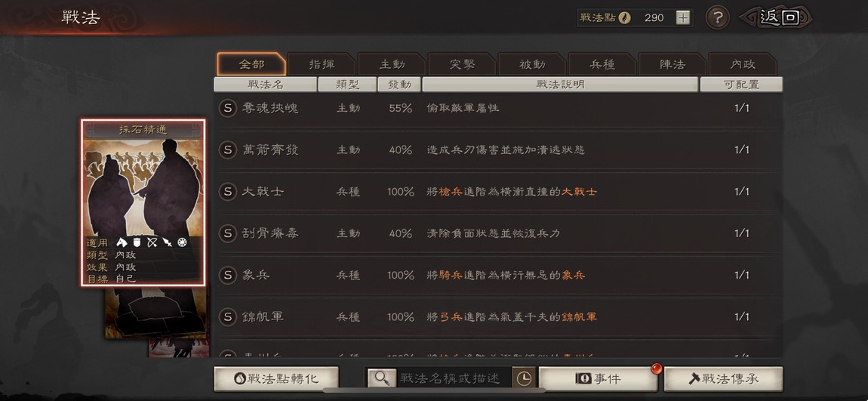The width and height of the screenshot is (868, 401).
Task: Sort by 類型 column header
Action: 348,85
